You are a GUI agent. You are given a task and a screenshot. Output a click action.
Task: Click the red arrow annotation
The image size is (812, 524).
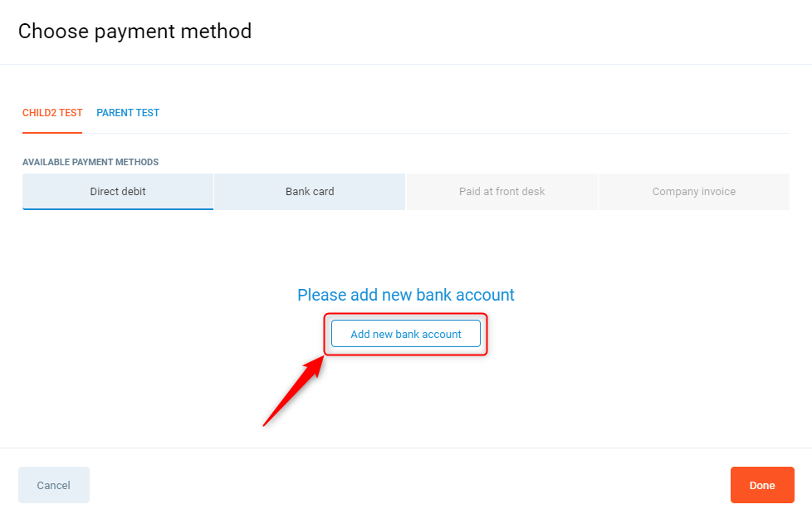point(291,392)
